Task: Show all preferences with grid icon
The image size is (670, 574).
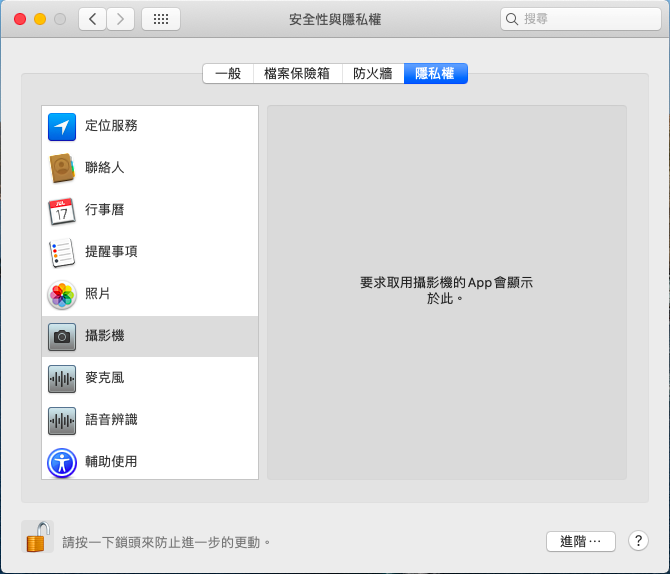Action: click(x=161, y=19)
